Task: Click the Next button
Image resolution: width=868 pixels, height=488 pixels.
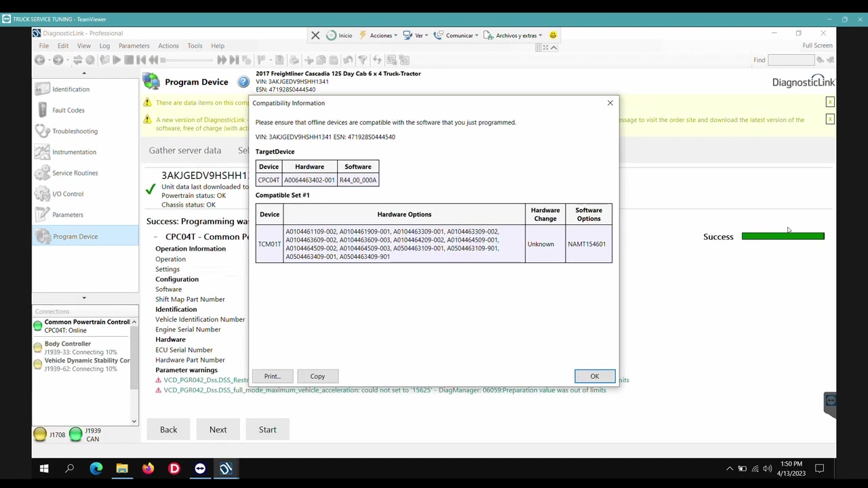Action: 218,430
